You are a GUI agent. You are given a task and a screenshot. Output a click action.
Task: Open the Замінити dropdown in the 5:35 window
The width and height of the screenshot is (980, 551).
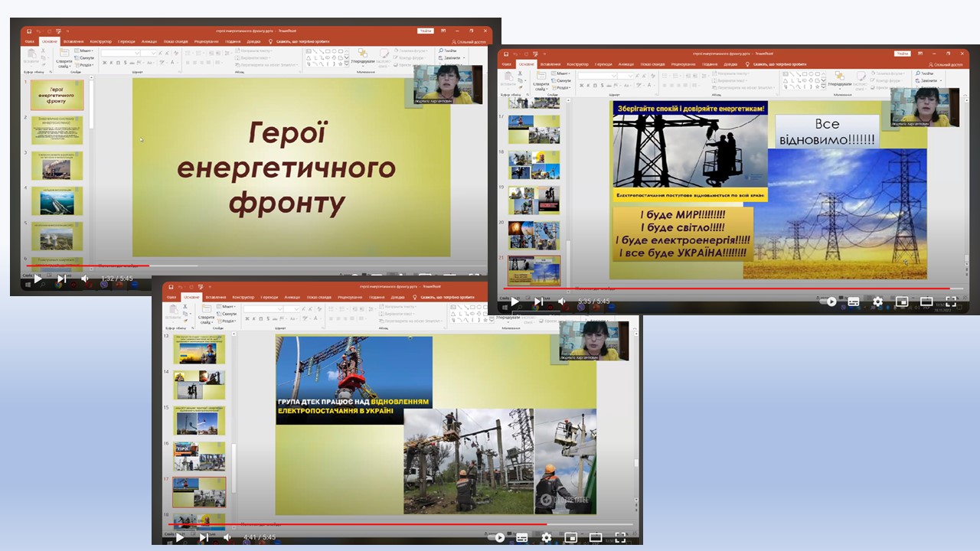coord(927,80)
